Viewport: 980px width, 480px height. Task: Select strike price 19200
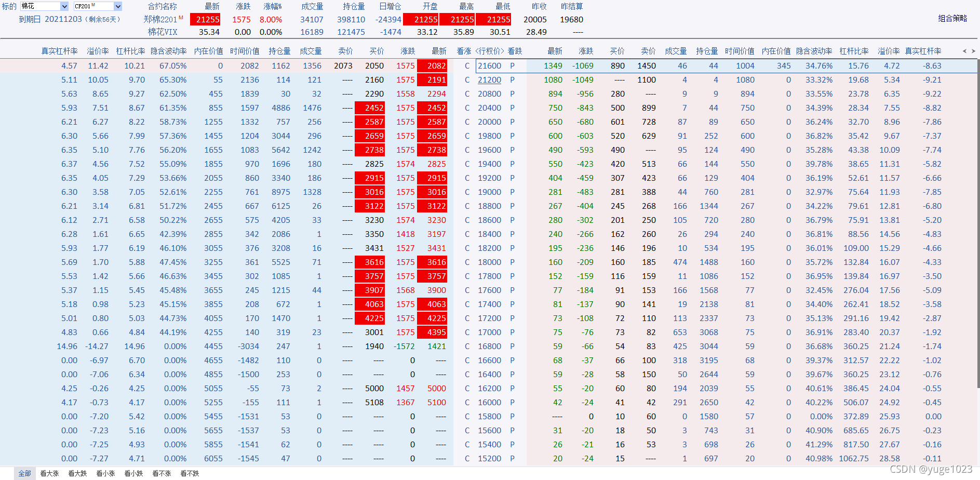[x=490, y=178]
